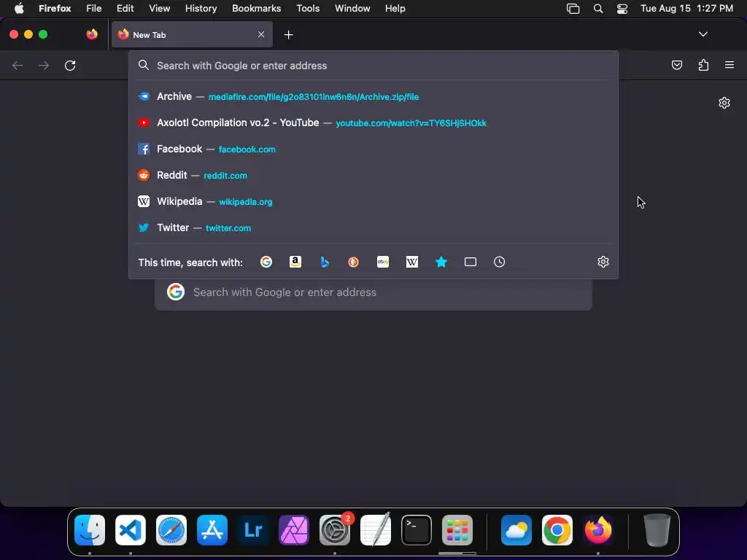The width and height of the screenshot is (747, 560).
Task: Save page to Pocket
Action: (676, 65)
